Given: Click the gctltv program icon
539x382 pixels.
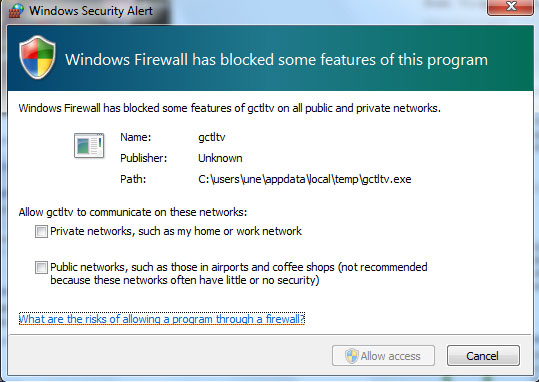Looking at the screenshot, I should [89, 145].
